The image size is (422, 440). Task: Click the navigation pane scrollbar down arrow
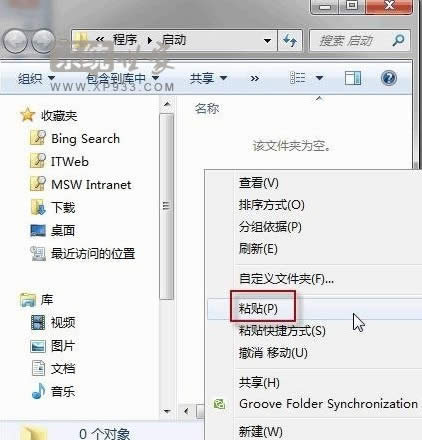pyautogui.click(x=167, y=411)
